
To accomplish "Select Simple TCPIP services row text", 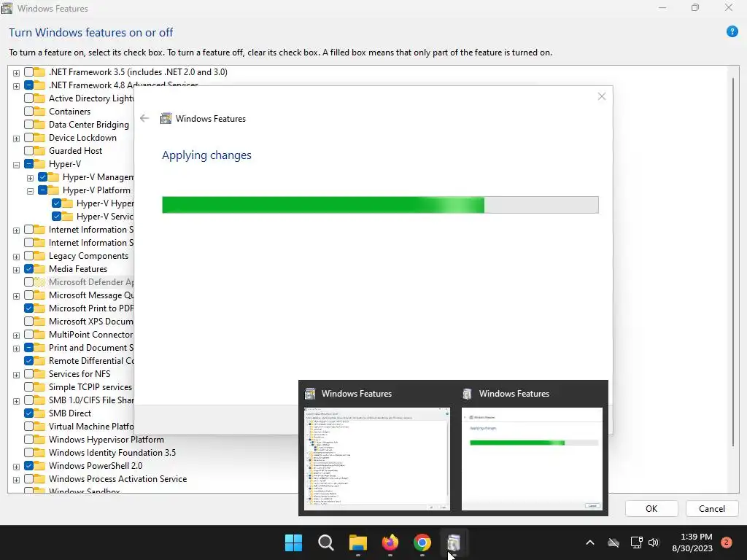I will 90,386.
